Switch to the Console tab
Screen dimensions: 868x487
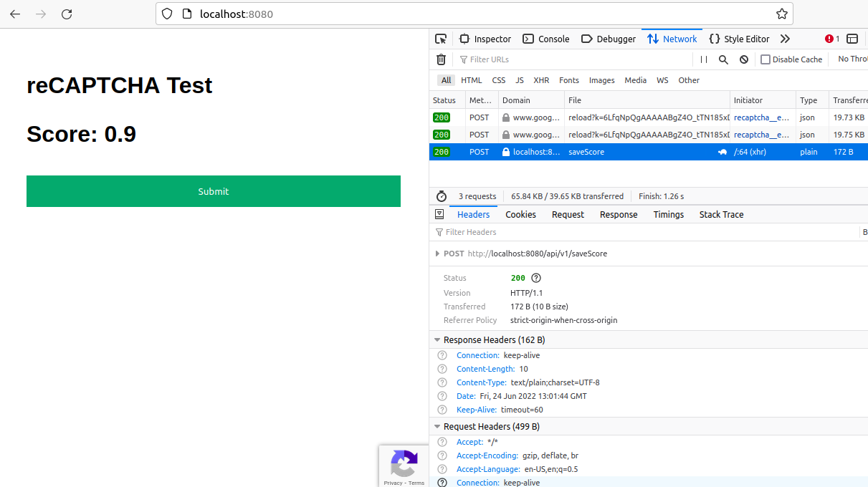pyautogui.click(x=545, y=39)
